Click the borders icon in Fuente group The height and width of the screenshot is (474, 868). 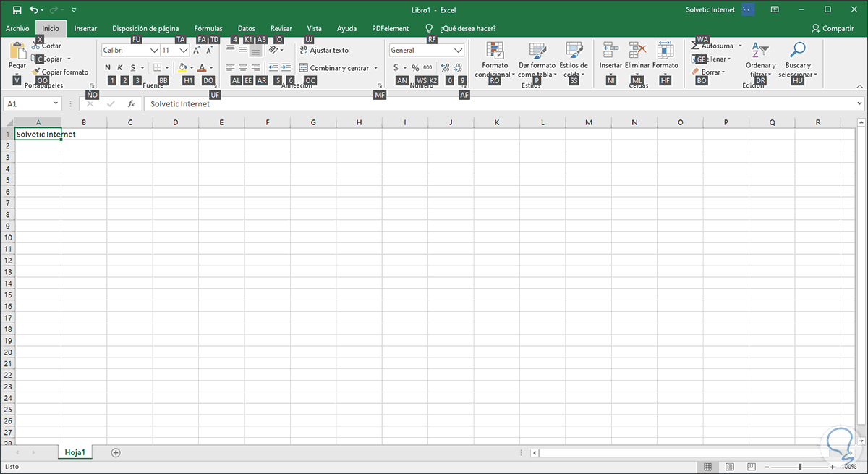[158, 68]
